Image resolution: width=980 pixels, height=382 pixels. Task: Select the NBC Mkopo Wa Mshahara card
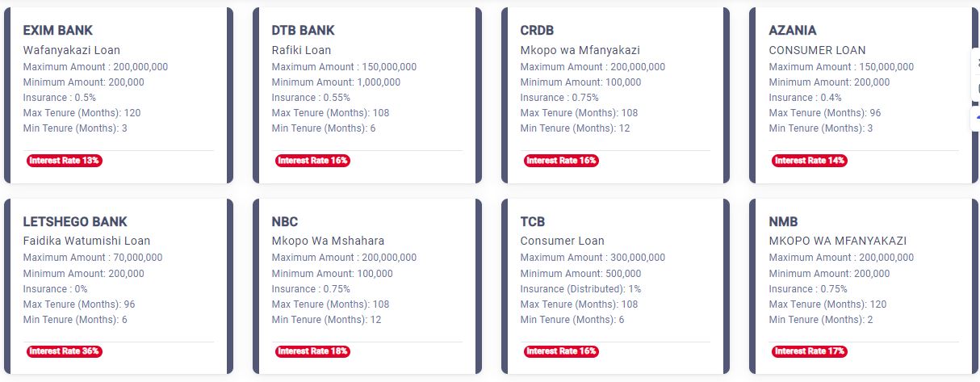[366, 287]
